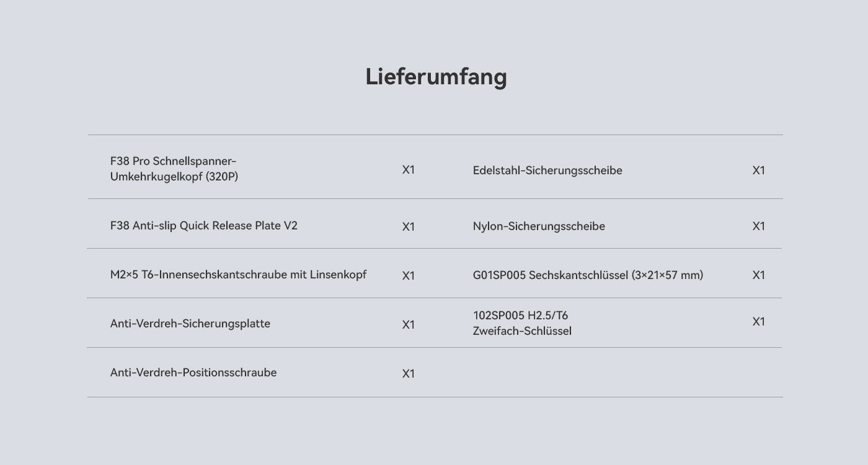Viewport: 868px width, 465px height.
Task: Click X1 quantity beside F38 Pro Schnellspanner-Umkehrkugelkopf
Action: 408,170
